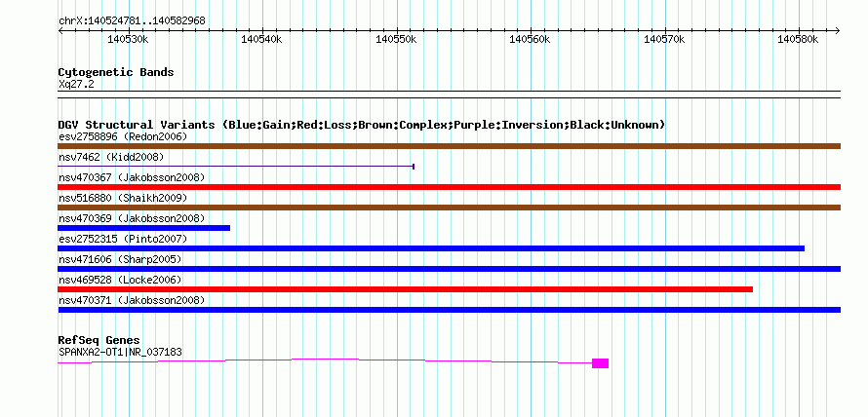Click the magenta exon block of SPANXA2-OT1

click(600, 363)
